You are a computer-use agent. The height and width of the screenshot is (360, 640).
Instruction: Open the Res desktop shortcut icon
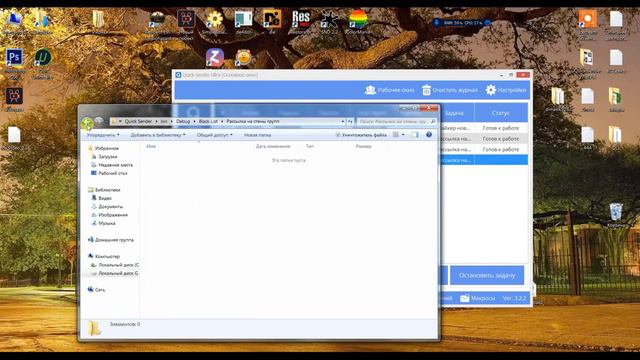301,19
